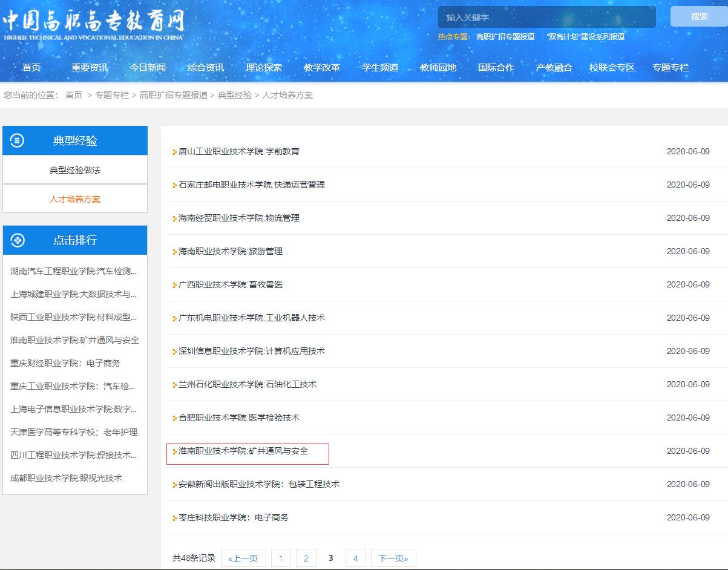
Task: Select 人才培养方案 in the sidebar
Action: click(x=75, y=199)
